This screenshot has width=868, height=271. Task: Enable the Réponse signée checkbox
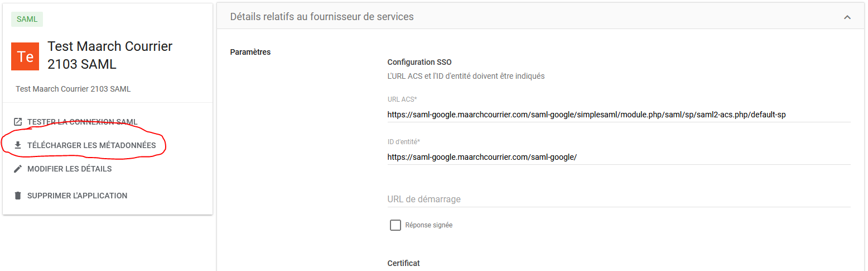tap(396, 225)
